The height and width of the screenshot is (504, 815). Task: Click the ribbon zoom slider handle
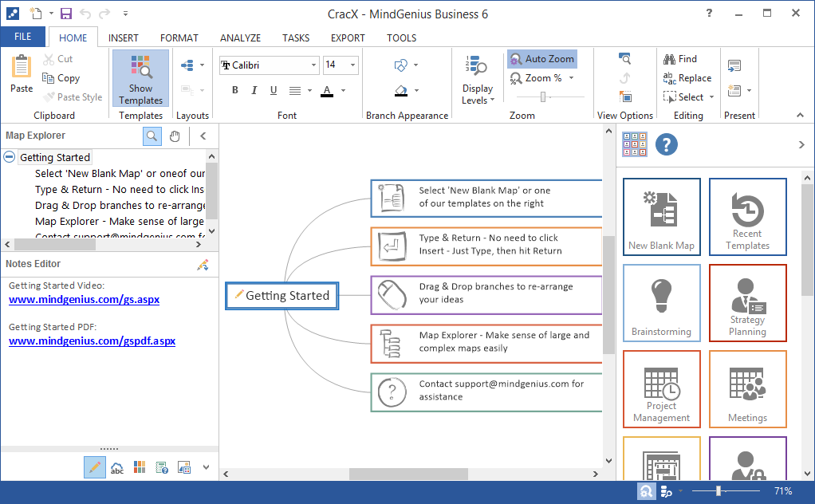point(542,96)
